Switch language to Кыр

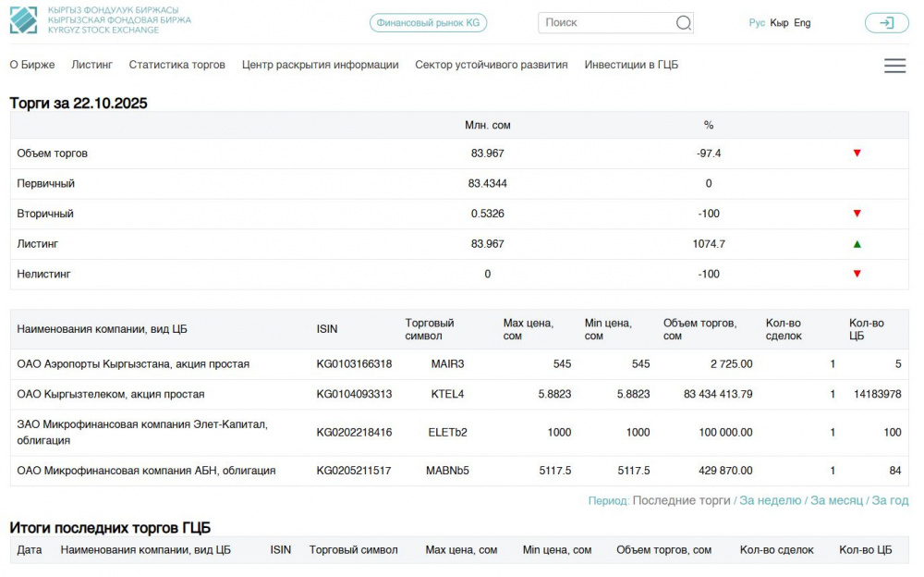pos(779,23)
